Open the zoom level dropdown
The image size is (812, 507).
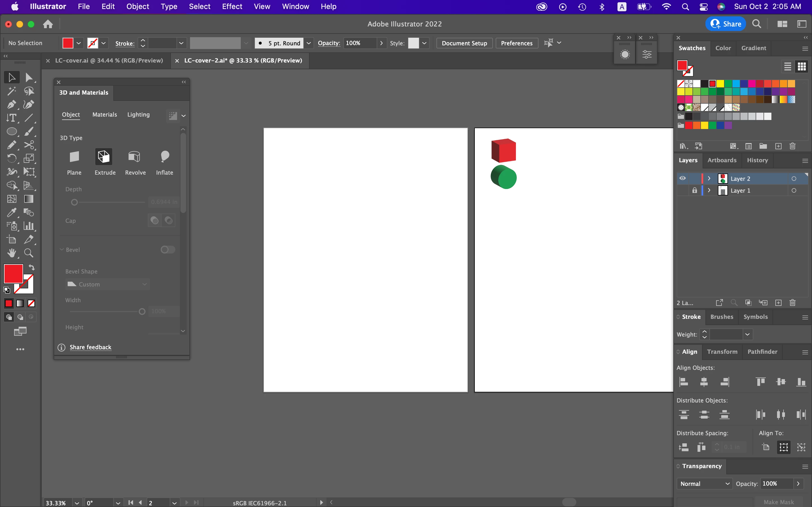pos(77,503)
